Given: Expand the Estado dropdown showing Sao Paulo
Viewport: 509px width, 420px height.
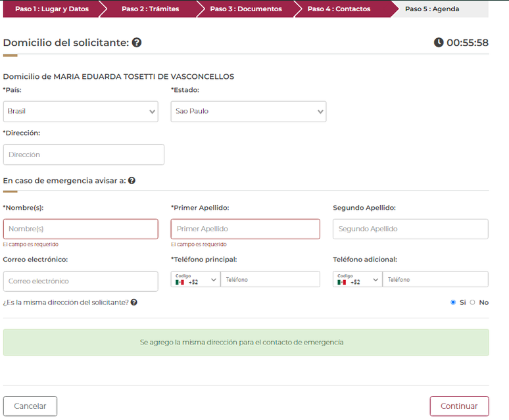Looking at the screenshot, I should tap(248, 112).
